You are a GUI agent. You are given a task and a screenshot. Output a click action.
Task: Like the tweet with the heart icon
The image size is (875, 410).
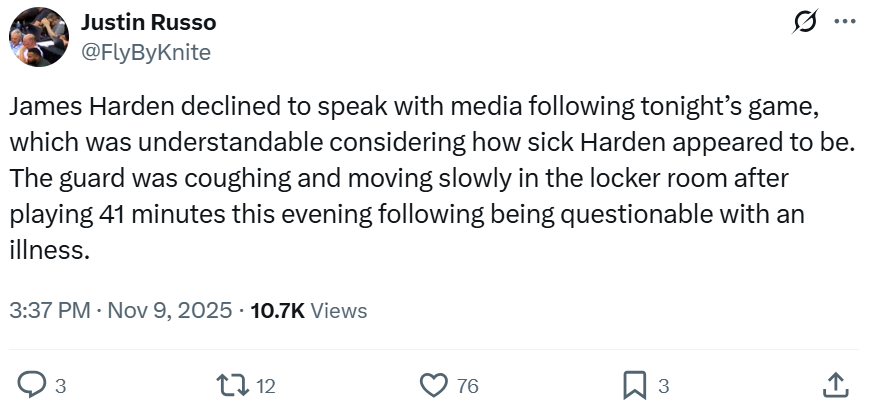(x=432, y=384)
